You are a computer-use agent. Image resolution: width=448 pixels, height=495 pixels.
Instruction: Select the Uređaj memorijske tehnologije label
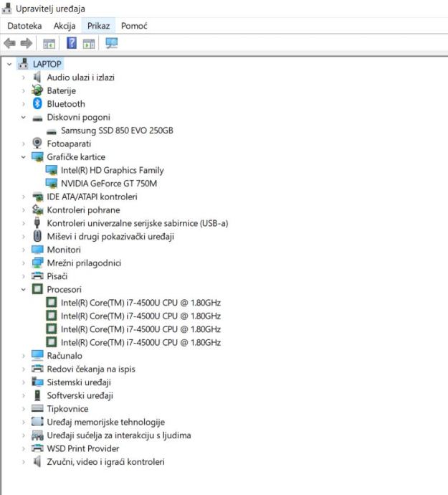(x=105, y=422)
